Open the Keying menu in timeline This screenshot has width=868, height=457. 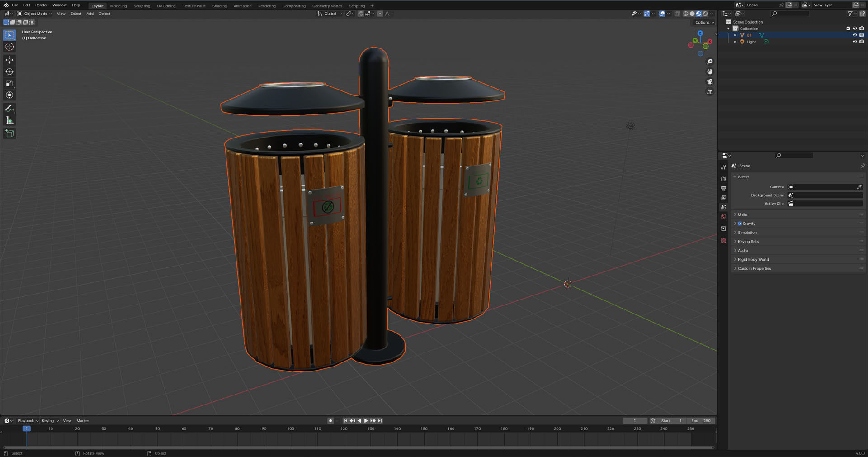tap(50, 421)
